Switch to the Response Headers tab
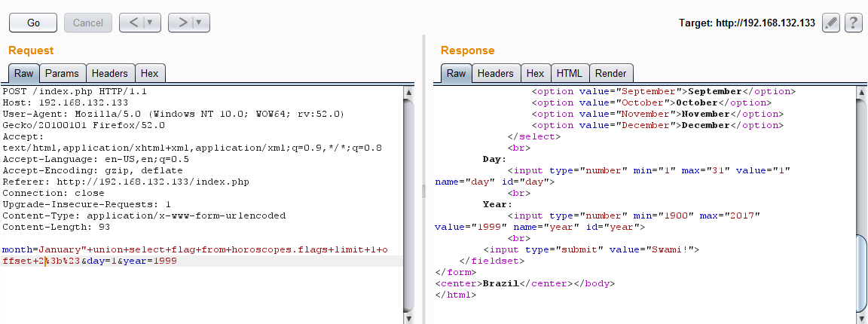868x324 pixels. pyautogui.click(x=496, y=73)
